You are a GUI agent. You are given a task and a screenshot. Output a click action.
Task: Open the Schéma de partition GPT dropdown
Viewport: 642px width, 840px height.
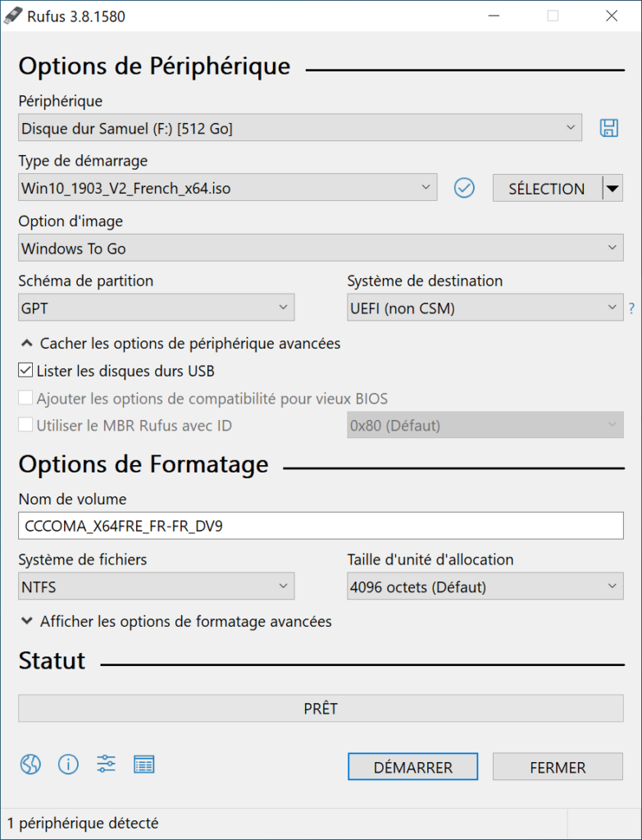[x=157, y=308]
